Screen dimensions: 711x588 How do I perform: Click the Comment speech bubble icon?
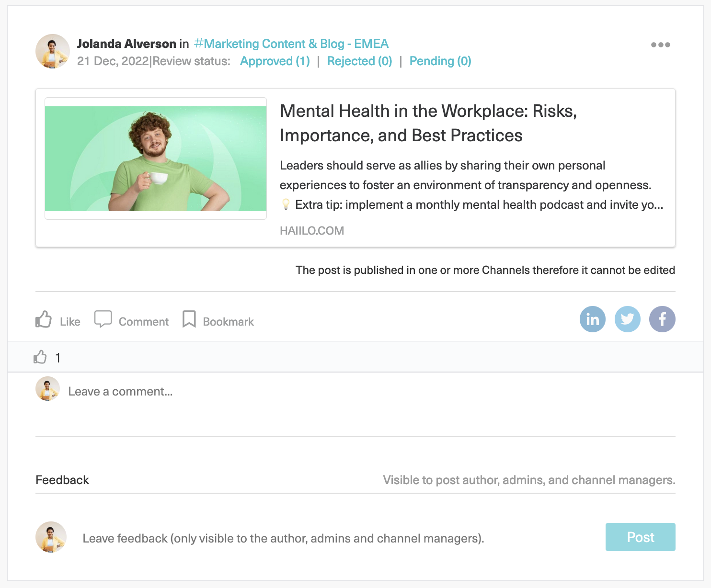pos(103,319)
